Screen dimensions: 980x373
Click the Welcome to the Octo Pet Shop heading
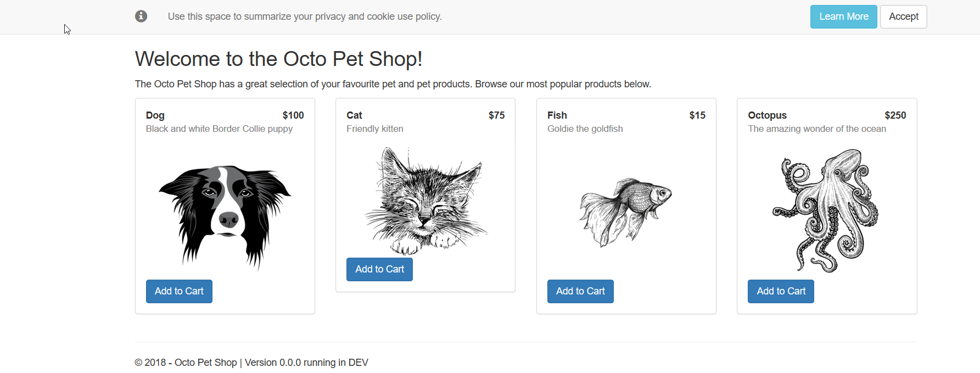click(278, 59)
